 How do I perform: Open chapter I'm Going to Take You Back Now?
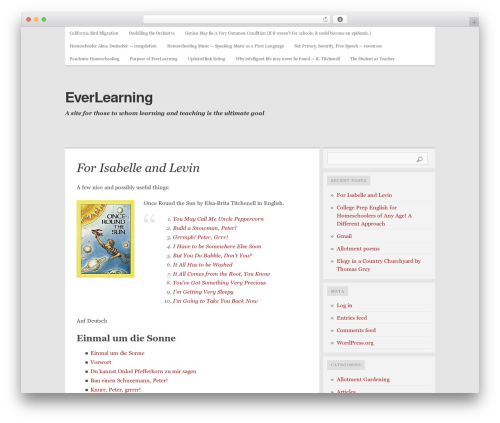(215, 301)
